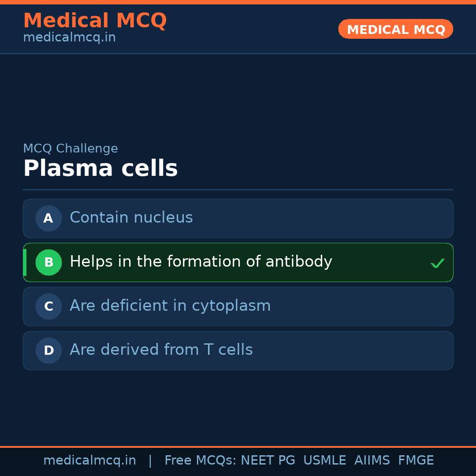Viewport: 476px width, 476px height.
Task: Click the letter C option circle
Action: click(x=48, y=306)
